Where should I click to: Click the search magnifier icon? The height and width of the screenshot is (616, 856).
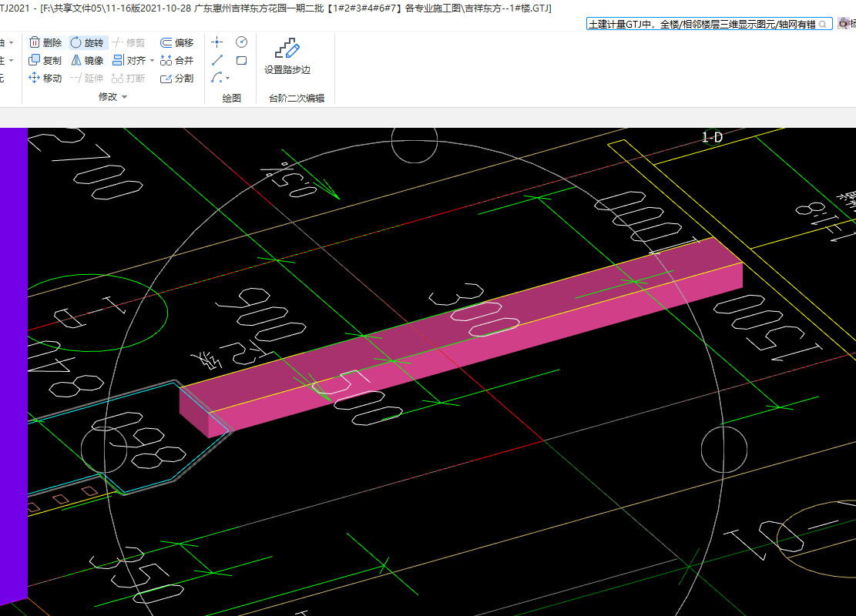pos(823,24)
